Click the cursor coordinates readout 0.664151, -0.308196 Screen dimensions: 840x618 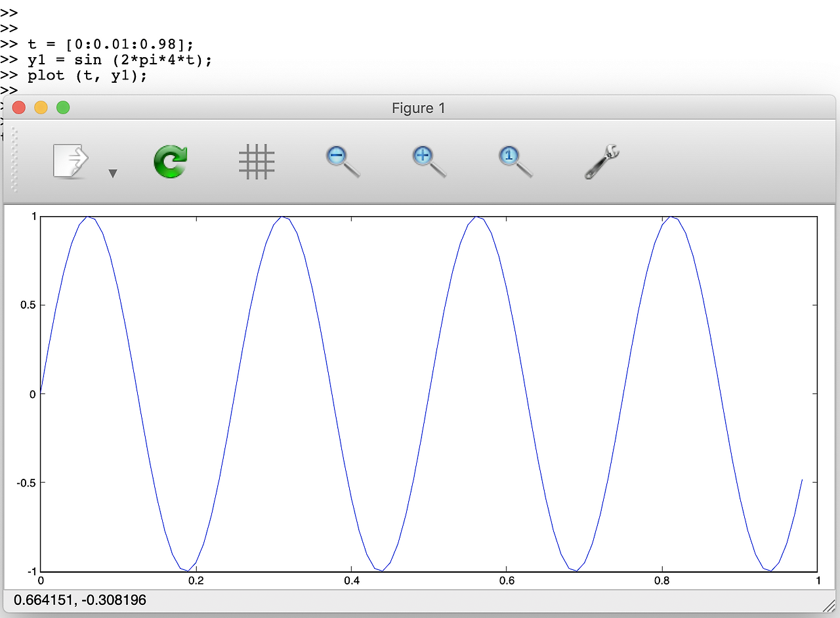coord(80,600)
